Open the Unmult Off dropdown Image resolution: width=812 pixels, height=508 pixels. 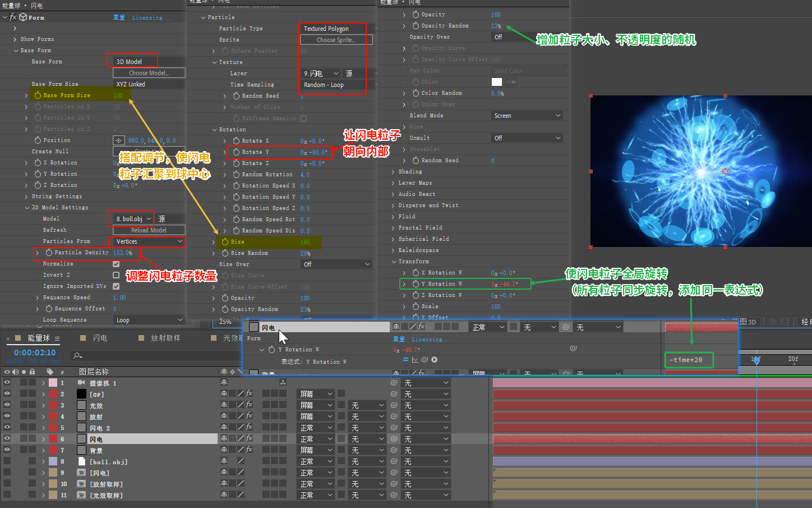pyautogui.click(x=527, y=138)
